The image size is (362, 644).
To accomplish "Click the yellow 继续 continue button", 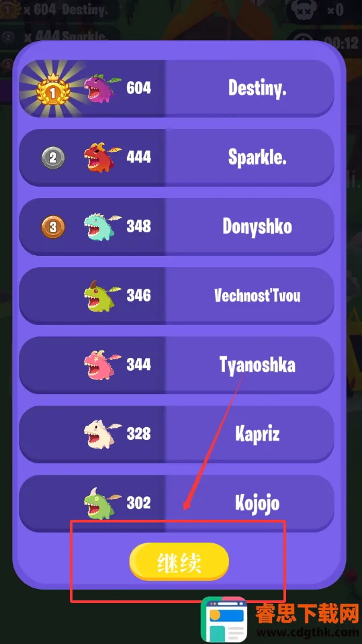I will pos(179,562).
